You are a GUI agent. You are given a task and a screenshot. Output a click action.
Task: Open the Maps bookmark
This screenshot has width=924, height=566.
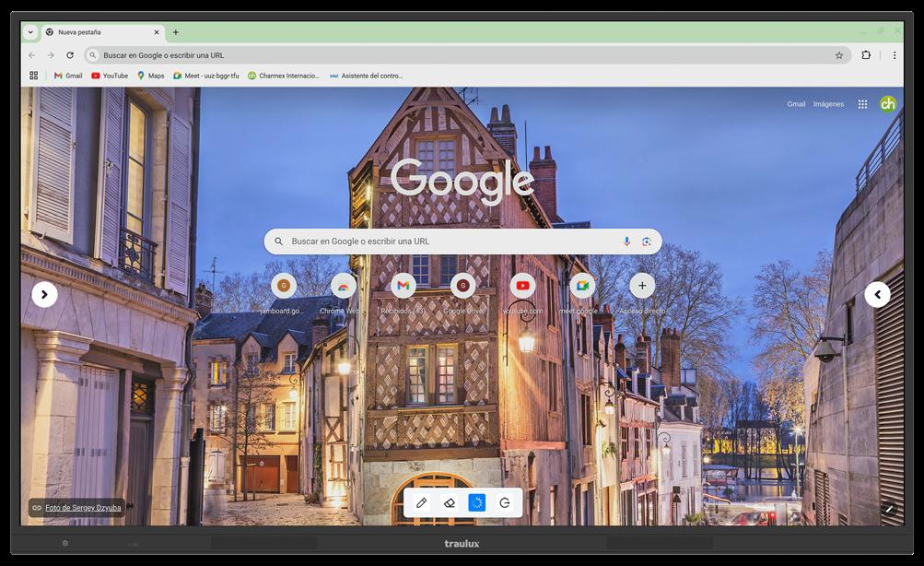click(x=150, y=76)
